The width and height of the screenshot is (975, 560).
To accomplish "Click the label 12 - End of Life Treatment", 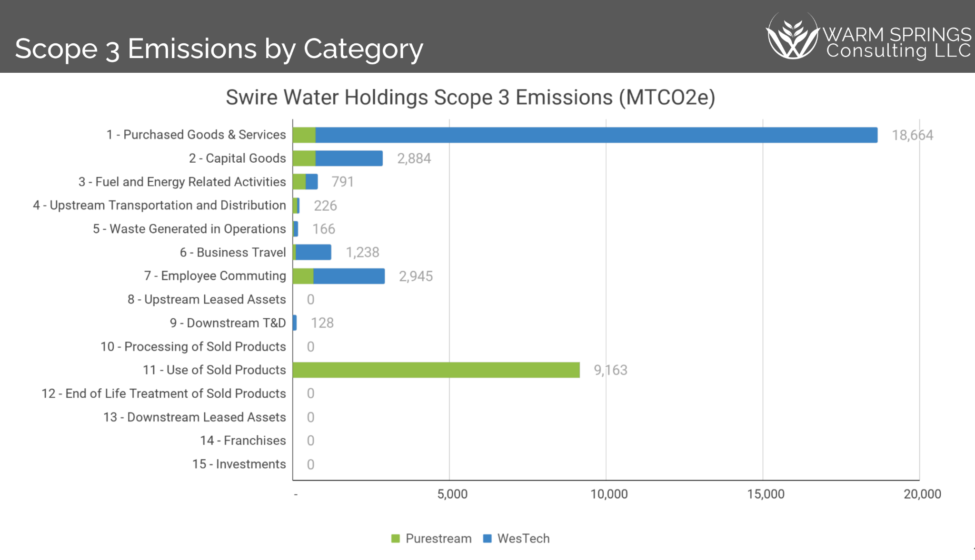I will point(164,393).
